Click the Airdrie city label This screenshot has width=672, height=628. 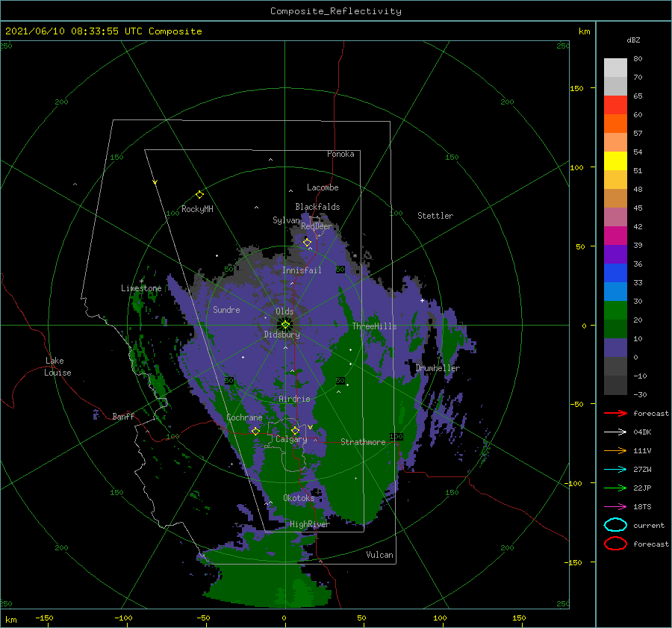[294, 399]
